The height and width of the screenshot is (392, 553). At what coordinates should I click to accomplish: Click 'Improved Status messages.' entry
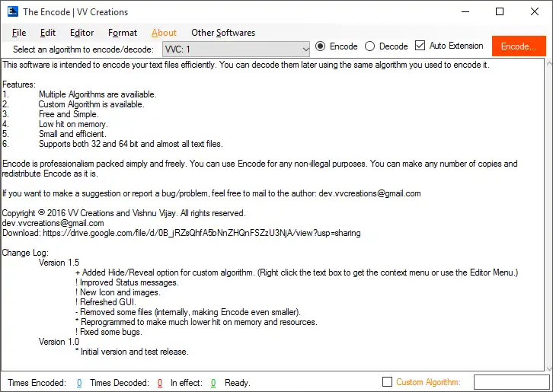pos(127,282)
